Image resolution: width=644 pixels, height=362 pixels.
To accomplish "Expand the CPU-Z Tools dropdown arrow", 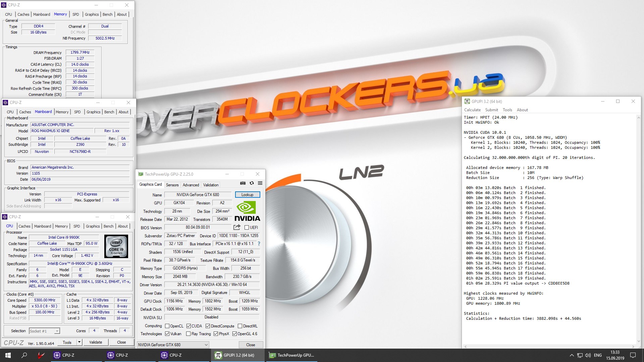I will click(x=79, y=342).
